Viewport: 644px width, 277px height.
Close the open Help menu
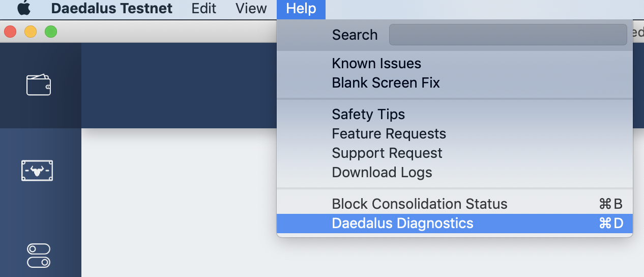click(301, 9)
